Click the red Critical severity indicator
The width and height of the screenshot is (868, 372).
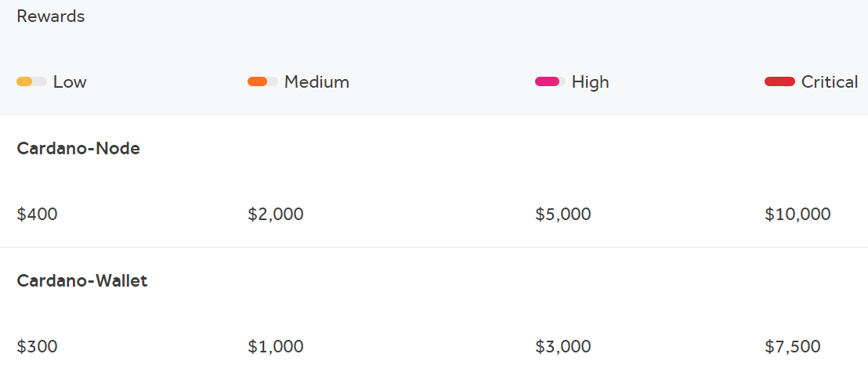[x=779, y=82]
